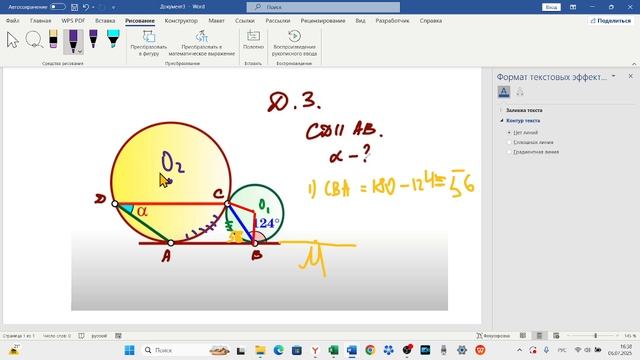Click the Undo icon

click(85, 7)
